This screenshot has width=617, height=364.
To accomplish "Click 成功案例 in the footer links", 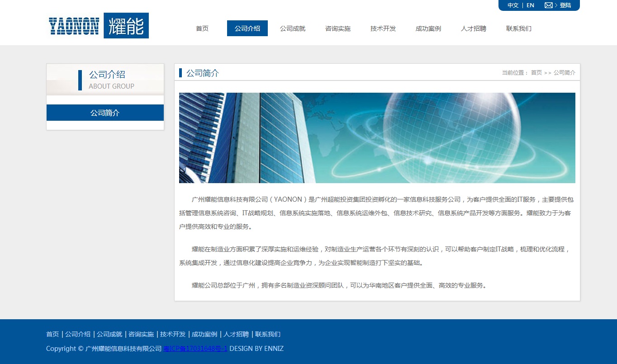I will pos(204,335).
